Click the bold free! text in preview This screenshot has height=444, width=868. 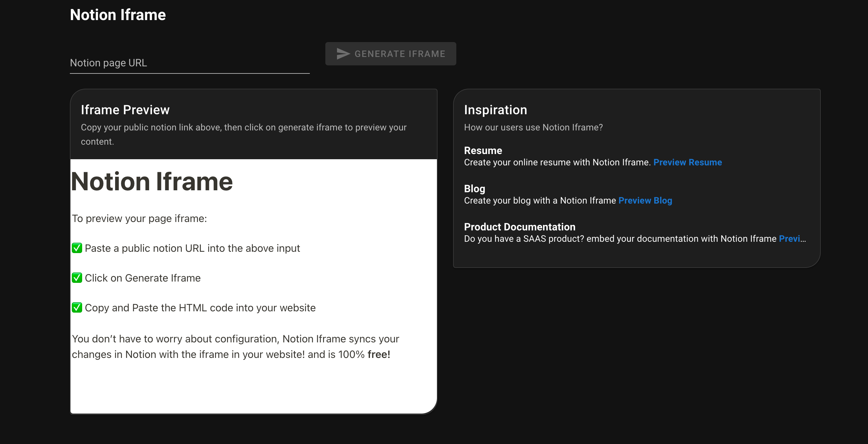pyautogui.click(x=378, y=354)
